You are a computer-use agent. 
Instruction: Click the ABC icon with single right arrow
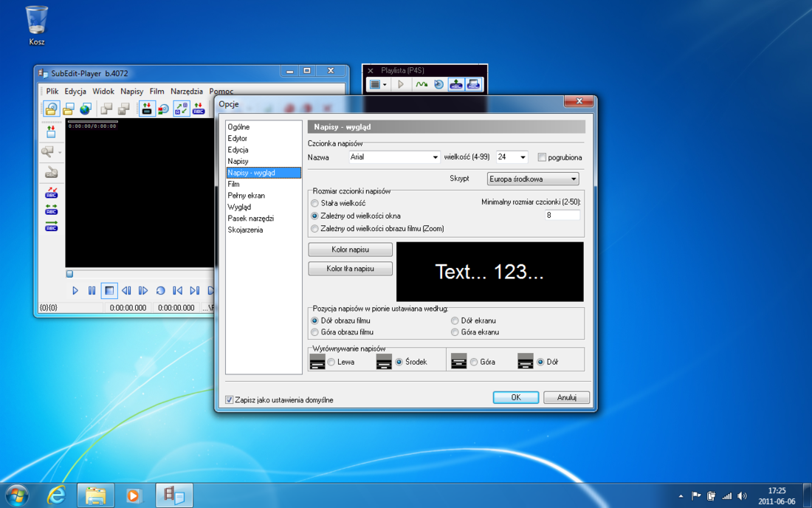[x=51, y=226]
